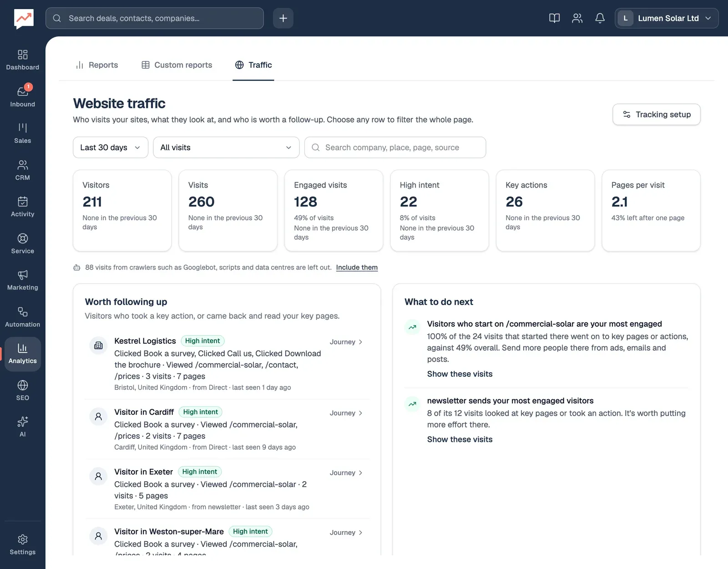Select the Key actions 26 card
The image size is (728, 569).
546,210
